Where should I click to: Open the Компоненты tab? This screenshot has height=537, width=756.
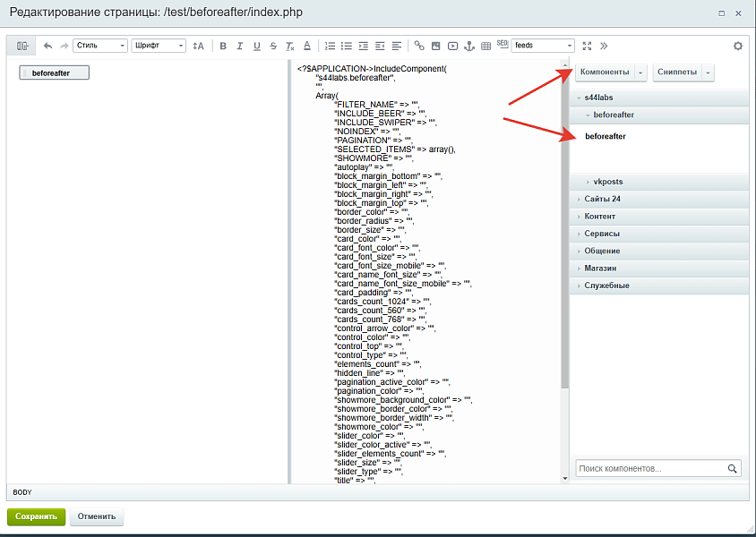point(605,72)
